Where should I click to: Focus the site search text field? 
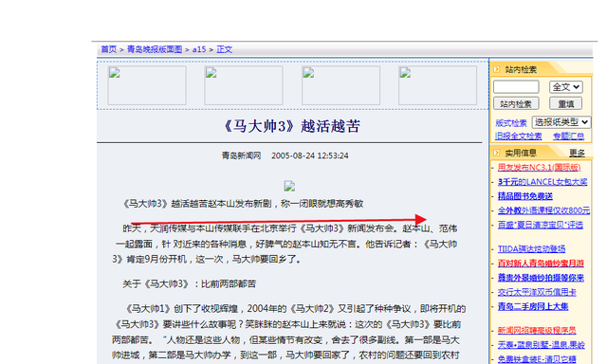(516, 87)
